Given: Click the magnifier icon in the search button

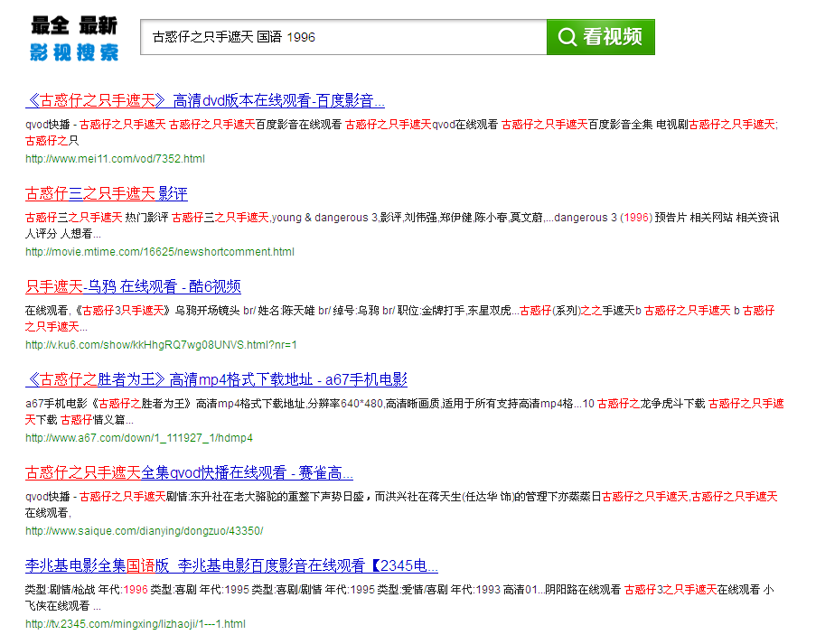Looking at the screenshot, I should coord(567,37).
